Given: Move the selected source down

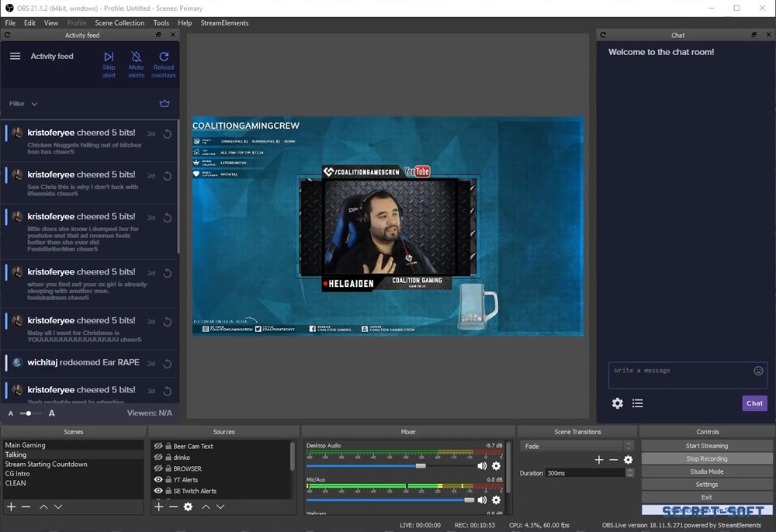Looking at the screenshot, I should (x=220, y=506).
